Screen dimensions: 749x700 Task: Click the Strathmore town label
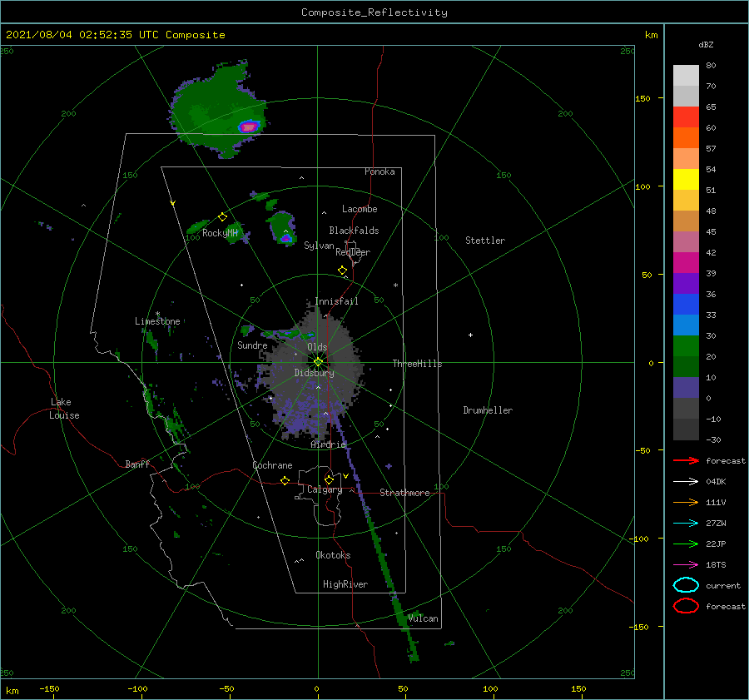(x=404, y=493)
